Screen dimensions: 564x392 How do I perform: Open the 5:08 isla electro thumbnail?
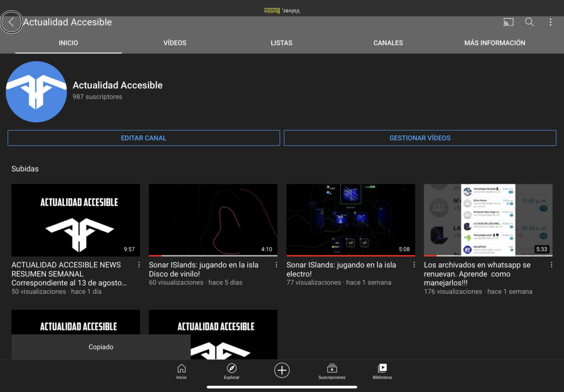click(x=351, y=220)
